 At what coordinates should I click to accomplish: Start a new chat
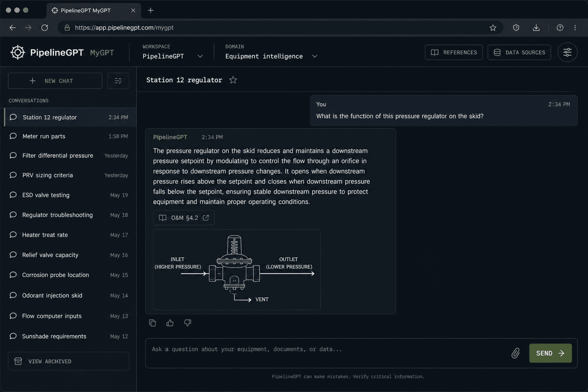coord(55,81)
